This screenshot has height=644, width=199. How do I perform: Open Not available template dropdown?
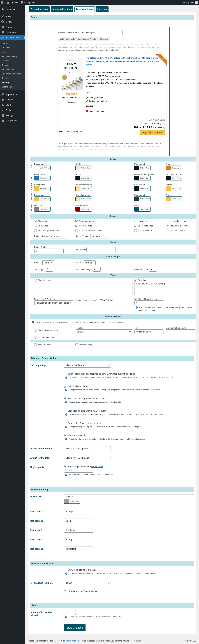[87, 583]
